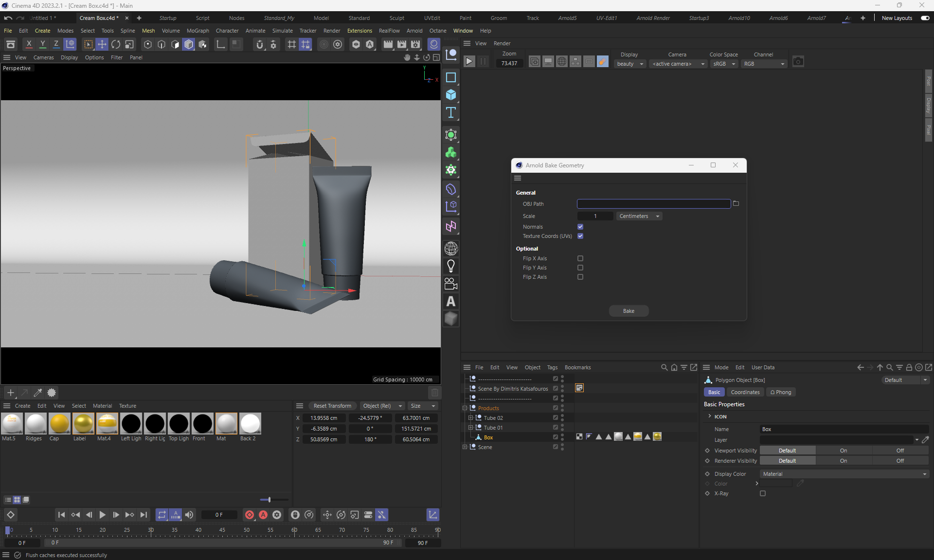Screen dimensions: 934x560
Task: Click the OBJ Path folder browse icon
Action: (736, 204)
